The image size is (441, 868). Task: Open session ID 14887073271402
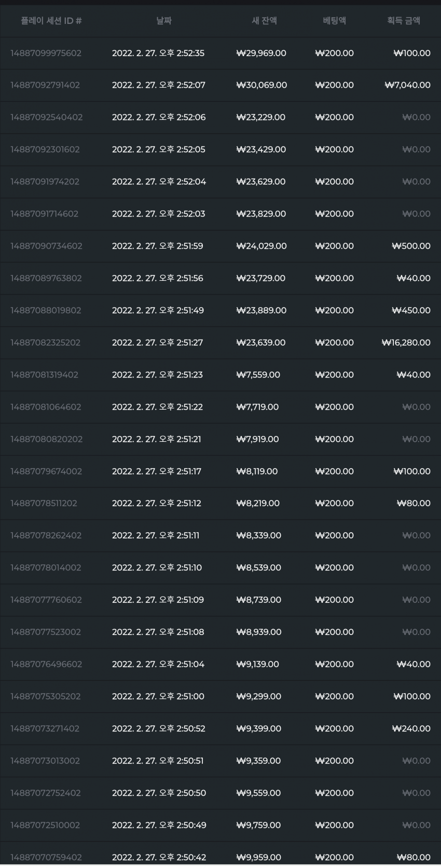45,729
